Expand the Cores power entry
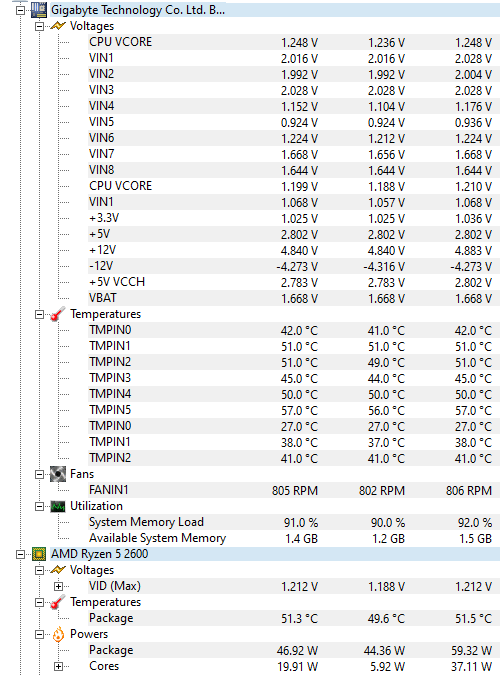The height and width of the screenshot is (676, 500). pyautogui.click(x=58, y=667)
